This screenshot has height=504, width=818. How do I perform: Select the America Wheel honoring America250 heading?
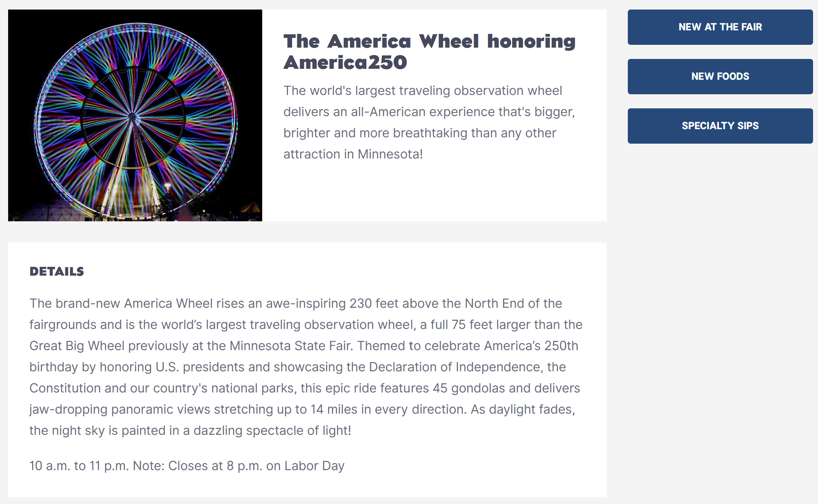pos(429,52)
